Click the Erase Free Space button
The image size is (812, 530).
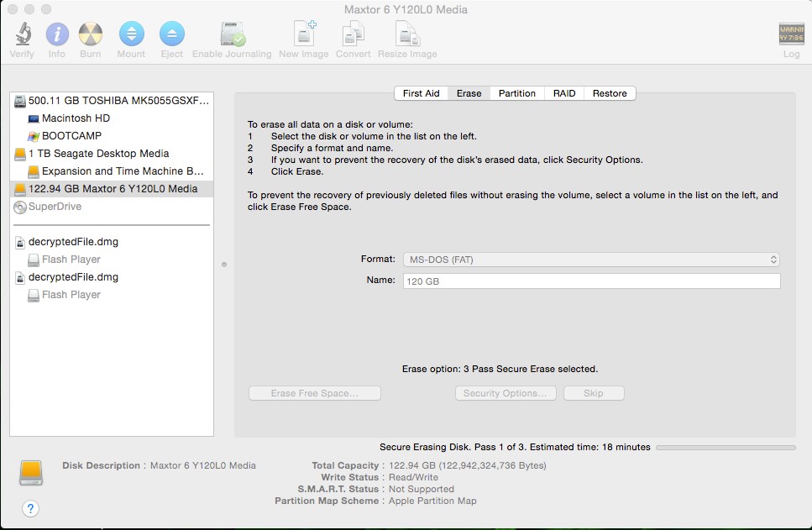(x=315, y=393)
